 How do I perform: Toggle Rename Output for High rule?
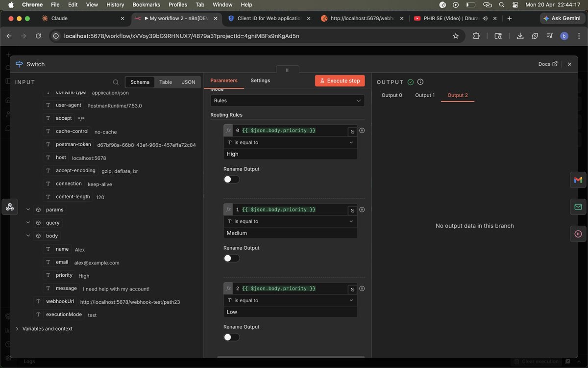232,180
